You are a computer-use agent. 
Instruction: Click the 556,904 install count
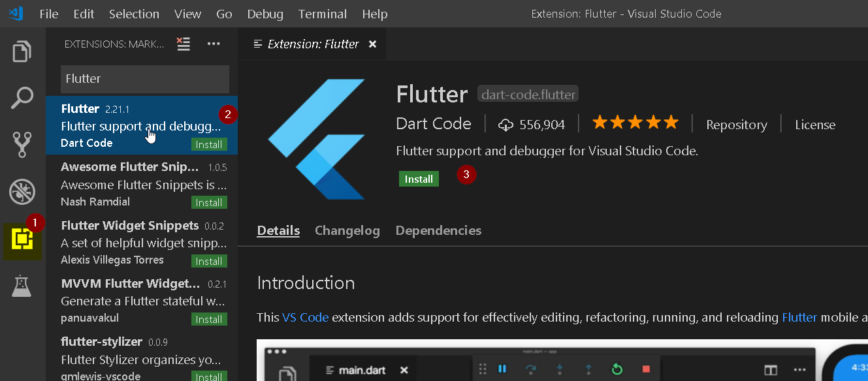(542, 125)
